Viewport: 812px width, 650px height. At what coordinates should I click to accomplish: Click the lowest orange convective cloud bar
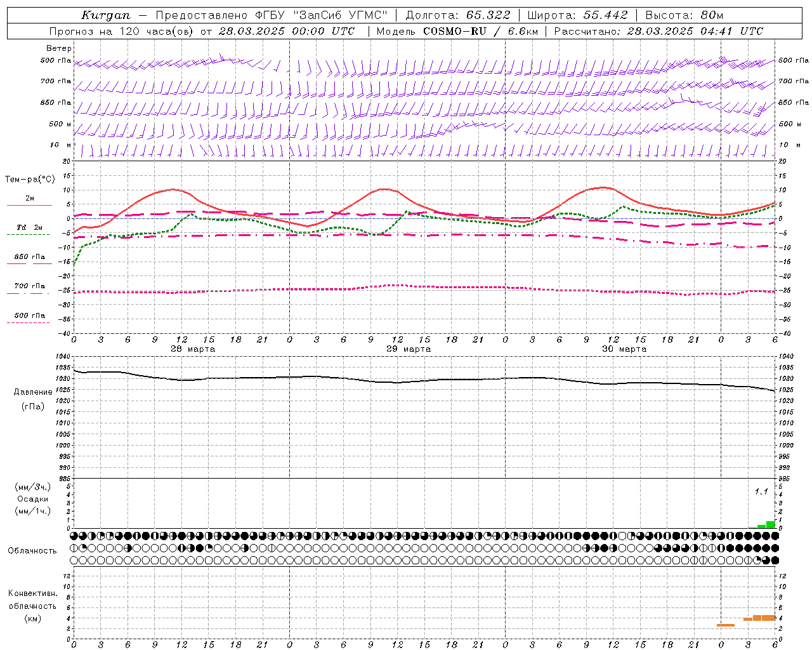[726, 625]
